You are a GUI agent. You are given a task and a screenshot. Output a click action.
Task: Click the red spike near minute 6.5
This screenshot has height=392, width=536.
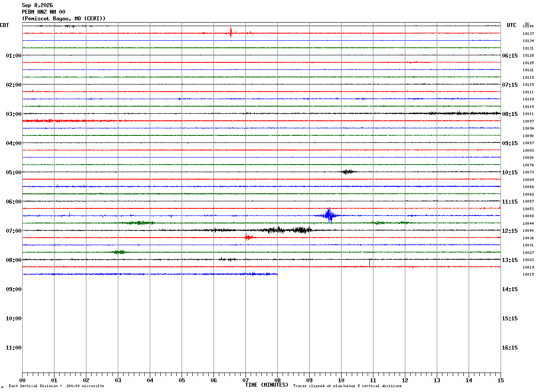click(231, 32)
